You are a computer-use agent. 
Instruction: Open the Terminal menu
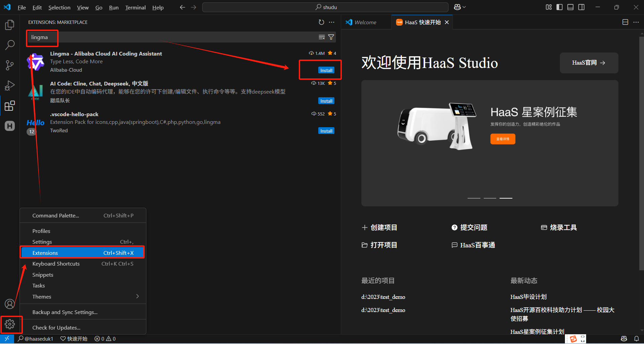pos(135,7)
